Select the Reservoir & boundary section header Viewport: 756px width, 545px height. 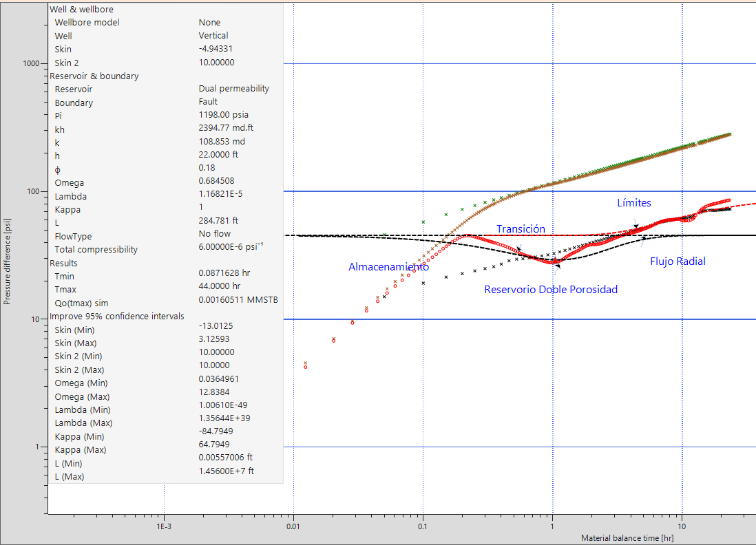tap(94, 76)
